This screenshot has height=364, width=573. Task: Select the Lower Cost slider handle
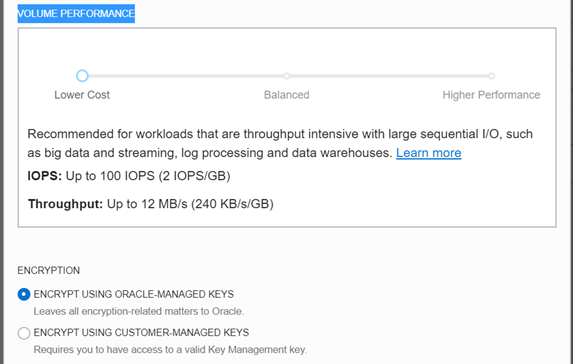[x=82, y=76]
